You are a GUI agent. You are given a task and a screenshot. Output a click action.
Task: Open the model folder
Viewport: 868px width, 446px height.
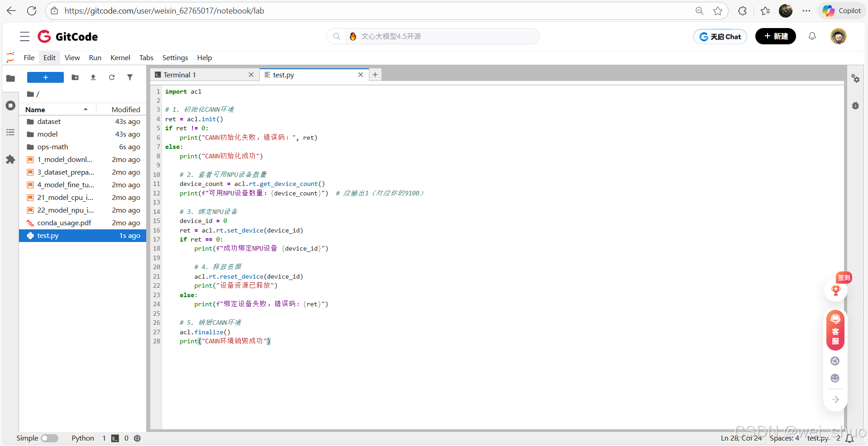tap(82, 134)
